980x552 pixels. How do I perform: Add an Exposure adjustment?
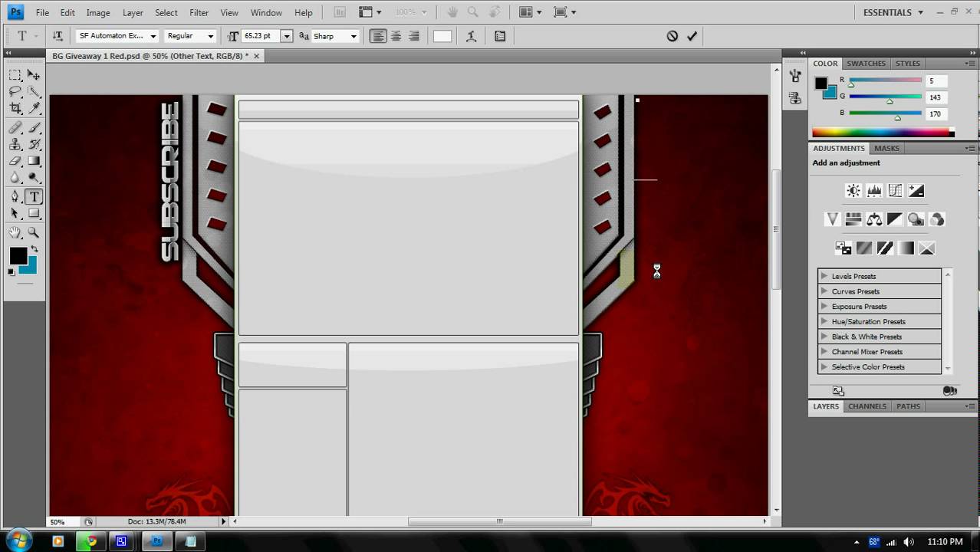pyautogui.click(x=916, y=190)
